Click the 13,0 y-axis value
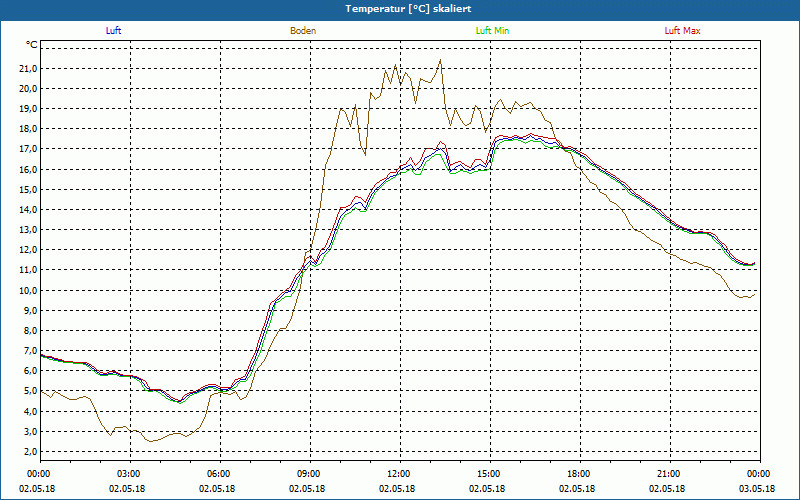Viewport: 800px width, 500px height. 28,230
